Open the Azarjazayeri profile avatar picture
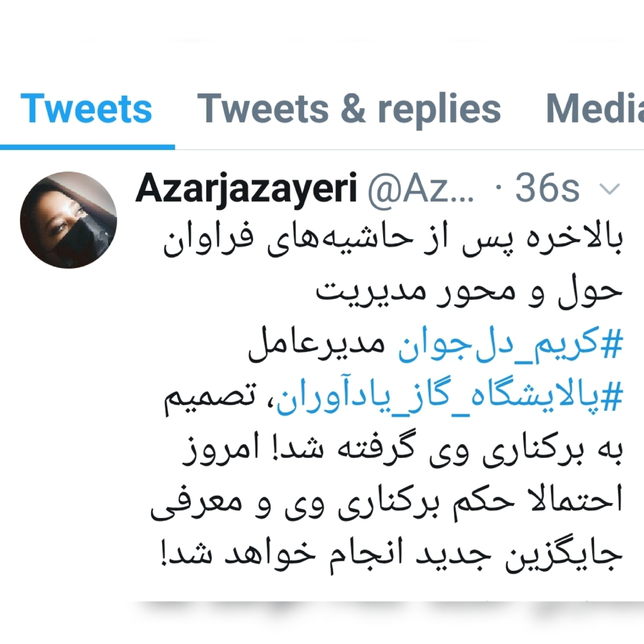The width and height of the screenshot is (644, 644). 69,220
